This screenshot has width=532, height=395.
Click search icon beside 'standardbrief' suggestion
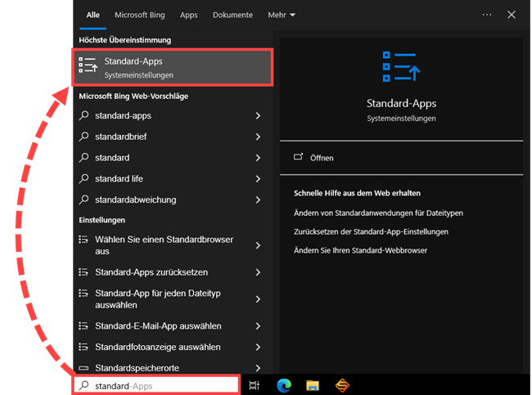pyautogui.click(x=83, y=137)
